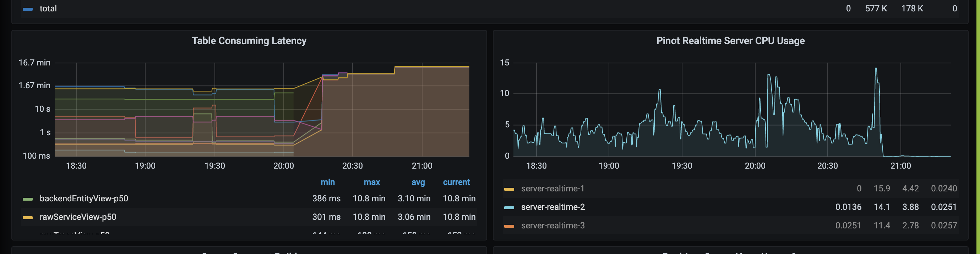
Task: Select 15.9 max value for server-realtime-1
Action: (882, 189)
